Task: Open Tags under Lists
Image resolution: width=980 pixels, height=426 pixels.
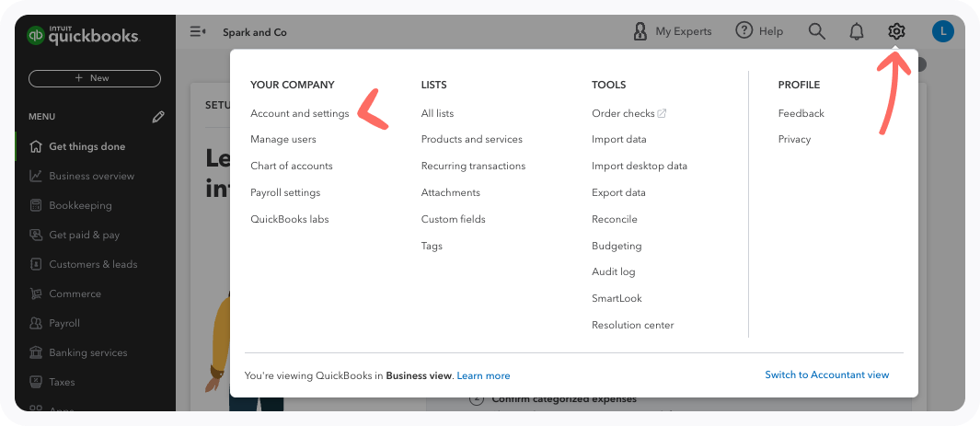Action: pos(432,246)
